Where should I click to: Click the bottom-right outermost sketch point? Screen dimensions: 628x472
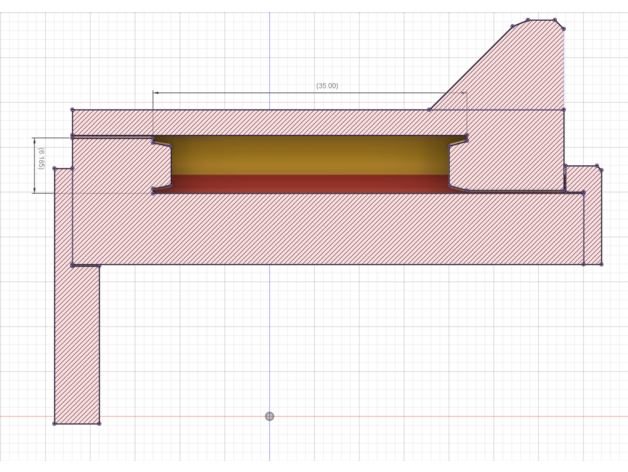[x=601, y=265]
